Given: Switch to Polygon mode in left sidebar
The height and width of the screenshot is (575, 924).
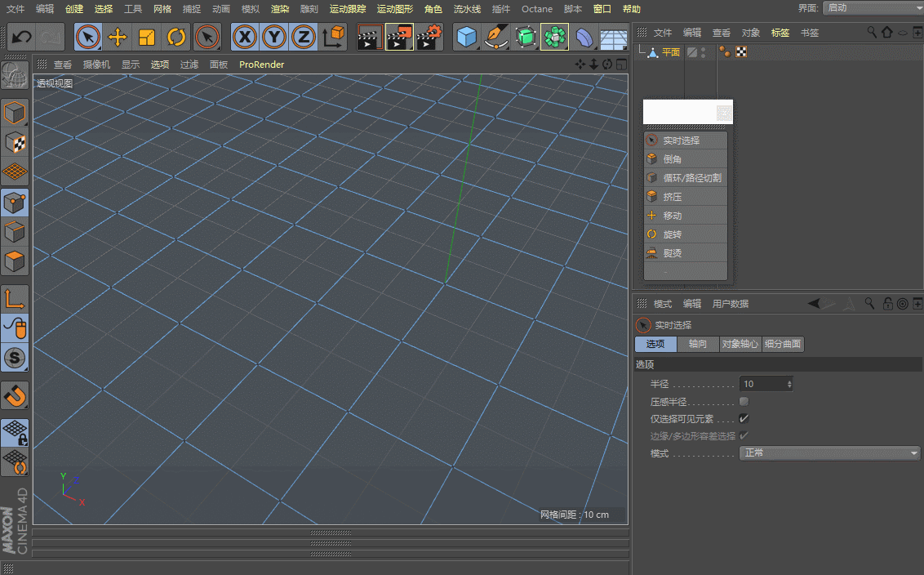Looking at the screenshot, I should coord(16,262).
